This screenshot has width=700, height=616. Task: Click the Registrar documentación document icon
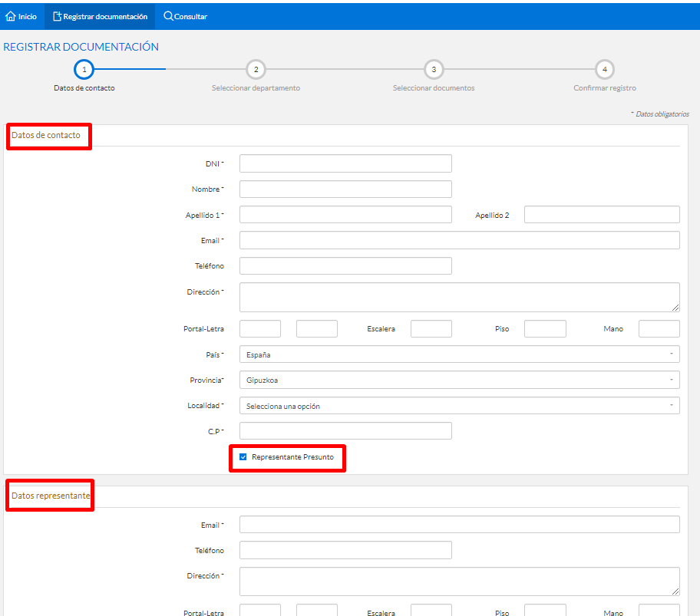point(57,16)
